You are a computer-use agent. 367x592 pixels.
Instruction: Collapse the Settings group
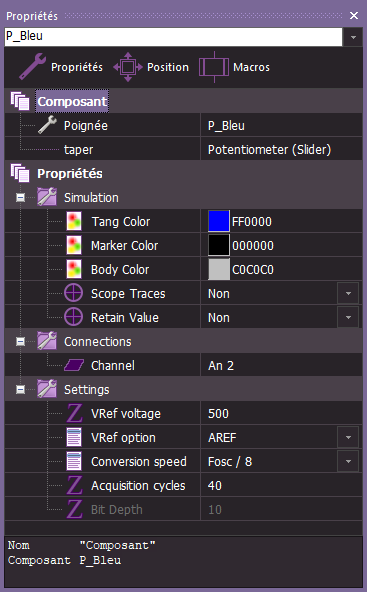20,389
